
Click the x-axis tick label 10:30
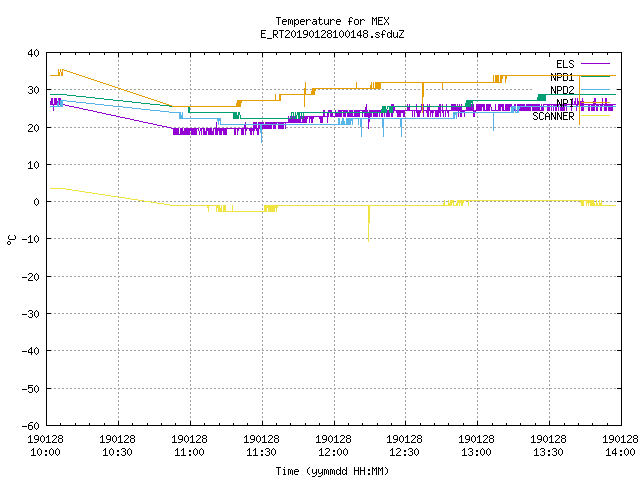(117, 452)
